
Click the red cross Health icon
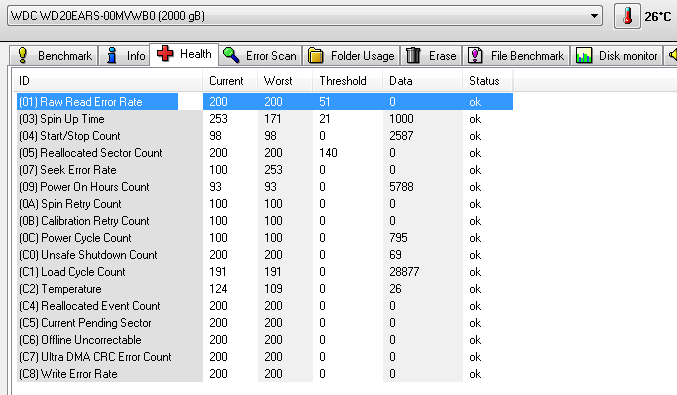point(165,54)
